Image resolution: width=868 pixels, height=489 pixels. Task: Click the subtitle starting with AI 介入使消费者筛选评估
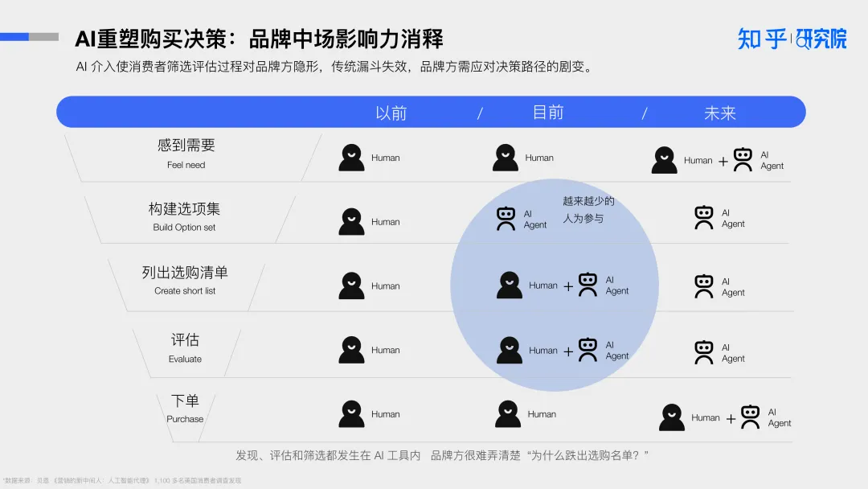tap(334, 67)
